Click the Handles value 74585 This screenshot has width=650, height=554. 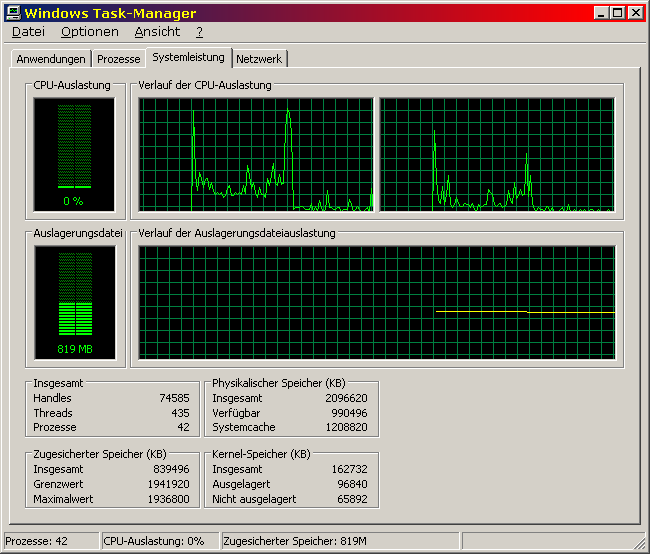coord(175,398)
